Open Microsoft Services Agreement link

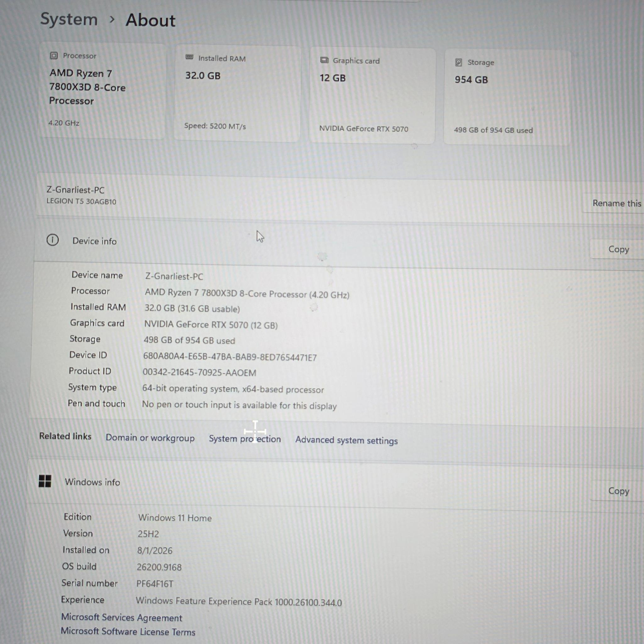point(122,617)
